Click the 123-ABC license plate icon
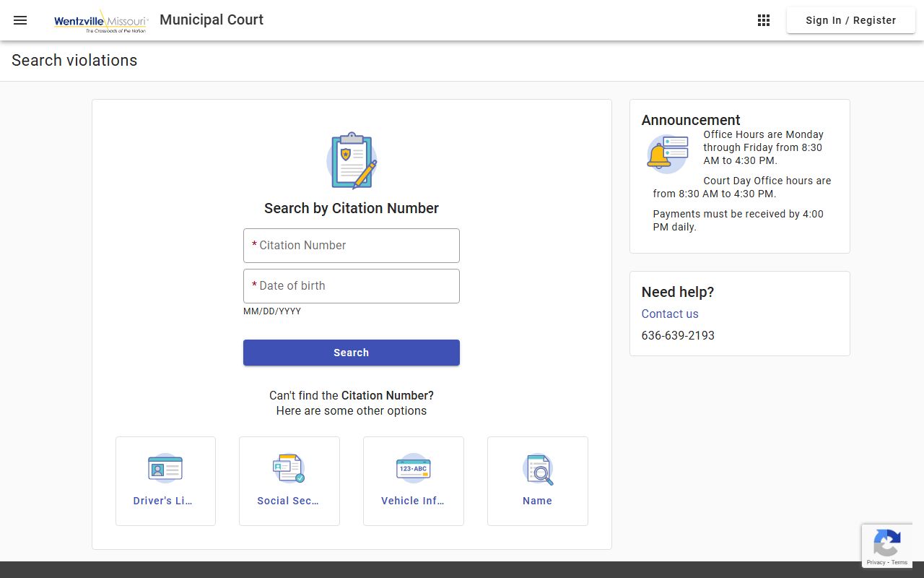This screenshot has height=578, width=924. [414, 469]
